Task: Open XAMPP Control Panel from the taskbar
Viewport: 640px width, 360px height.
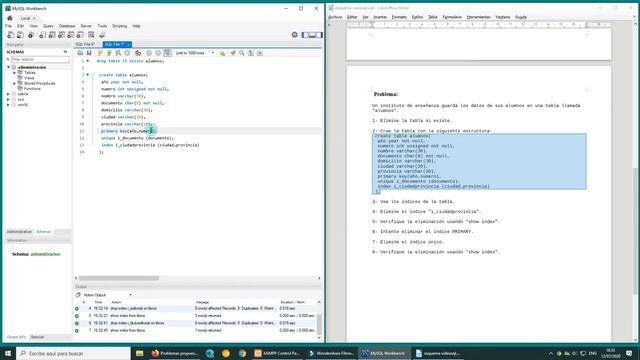Action: pyautogui.click(x=277, y=353)
